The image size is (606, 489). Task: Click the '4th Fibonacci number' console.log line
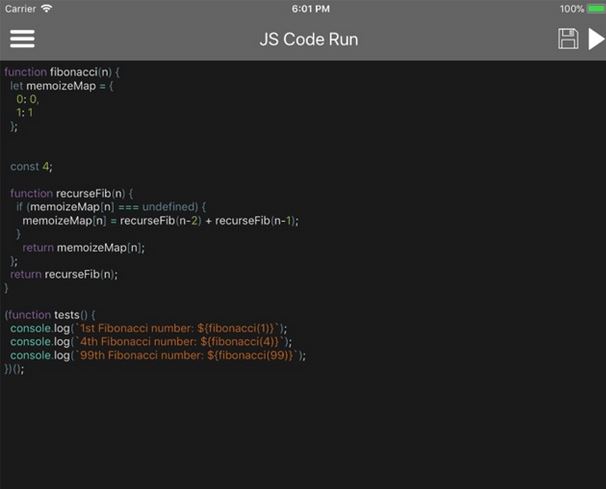pyautogui.click(x=151, y=342)
